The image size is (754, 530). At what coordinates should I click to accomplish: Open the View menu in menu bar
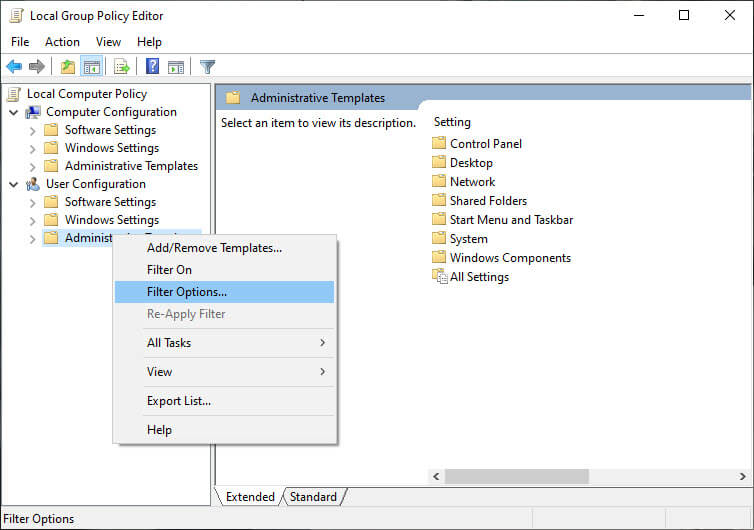click(x=108, y=42)
